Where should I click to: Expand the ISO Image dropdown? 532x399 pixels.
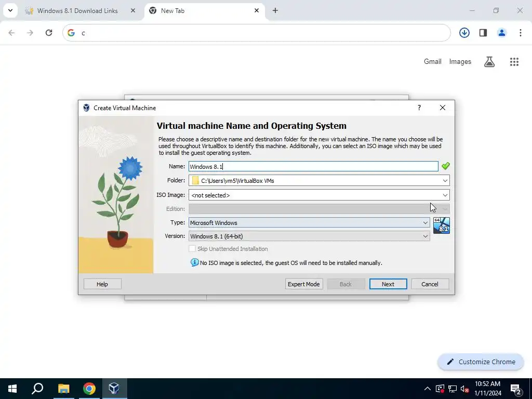click(x=445, y=195)
